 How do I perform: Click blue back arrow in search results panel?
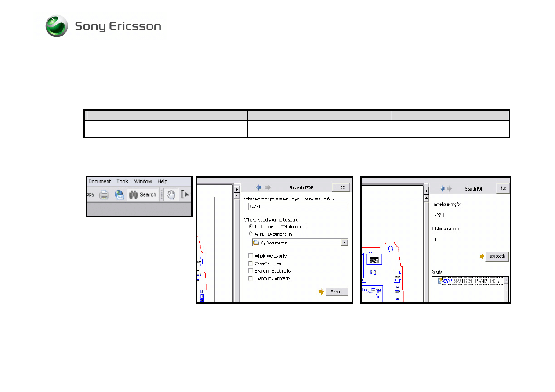tap(443, 188)
